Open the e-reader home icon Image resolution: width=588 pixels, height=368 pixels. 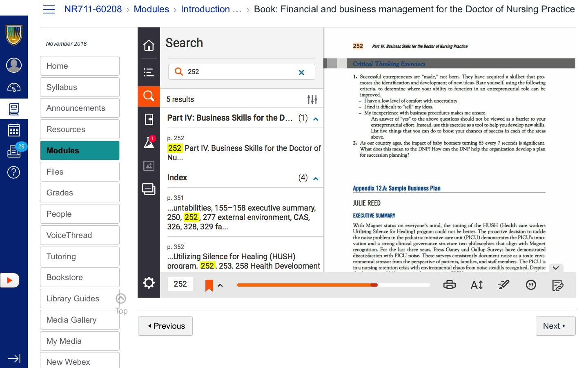(149, 45)
